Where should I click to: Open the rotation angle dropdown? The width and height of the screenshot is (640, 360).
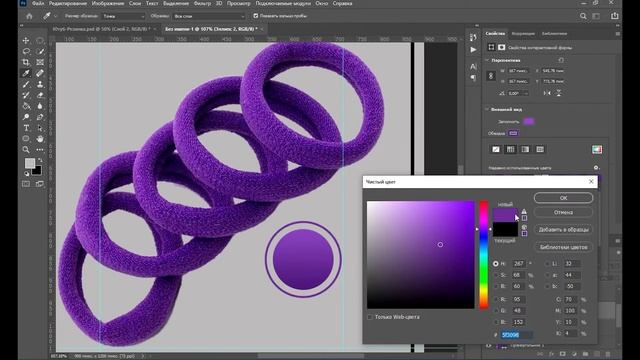coord(526,93)
